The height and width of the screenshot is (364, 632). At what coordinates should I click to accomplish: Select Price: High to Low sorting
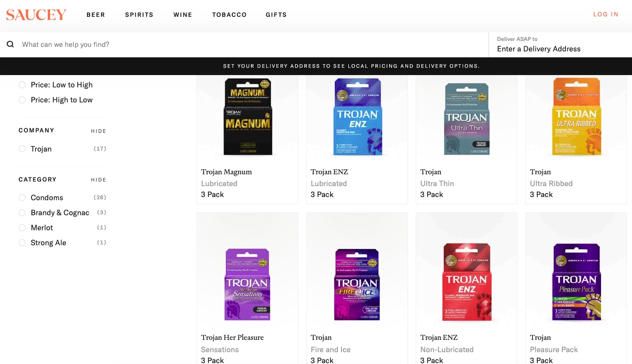(x=56, y=100)
